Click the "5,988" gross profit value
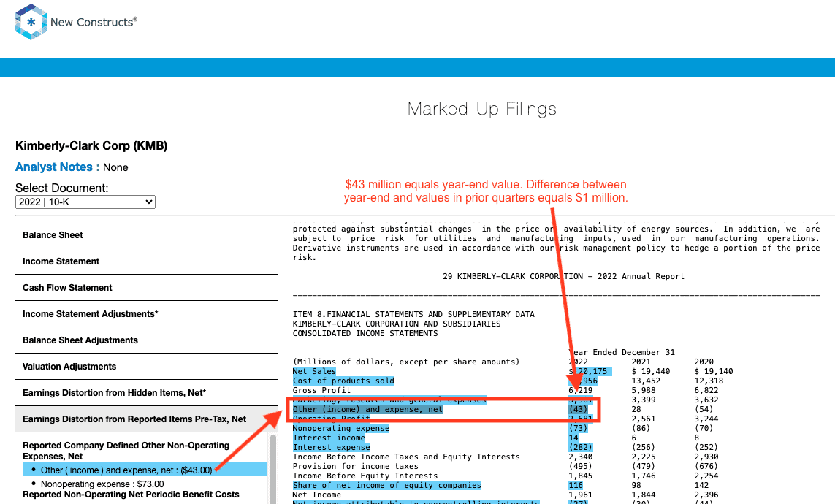The width and height of the screenshot is (835, 504). 644,391
